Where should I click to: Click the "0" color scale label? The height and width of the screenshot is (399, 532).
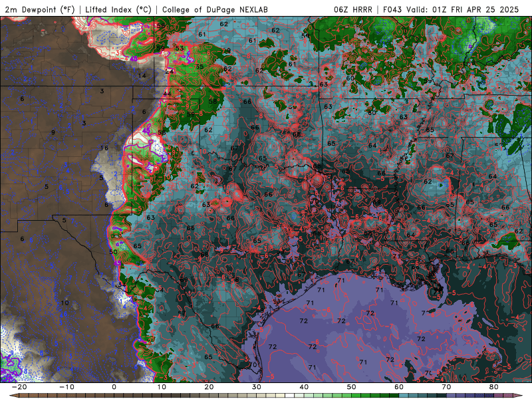coord(114,387)
